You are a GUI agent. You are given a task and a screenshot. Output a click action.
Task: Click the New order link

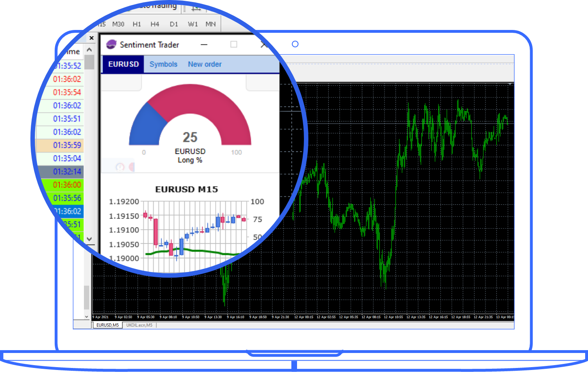pos(205,64)
